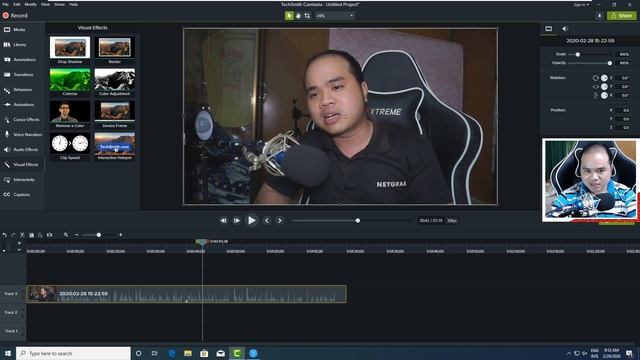Click the Play button
Screen dimensions: 640x360
[251, 220]
